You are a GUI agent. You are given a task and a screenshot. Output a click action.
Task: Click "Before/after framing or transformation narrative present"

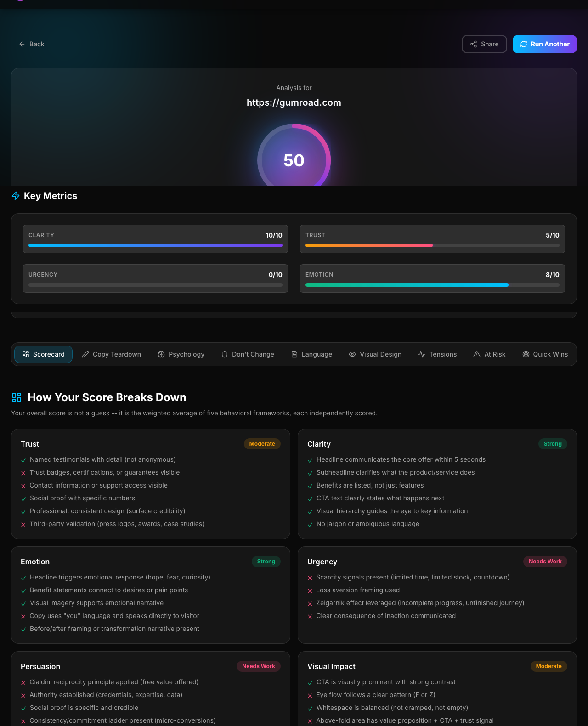tap(115, 629)
